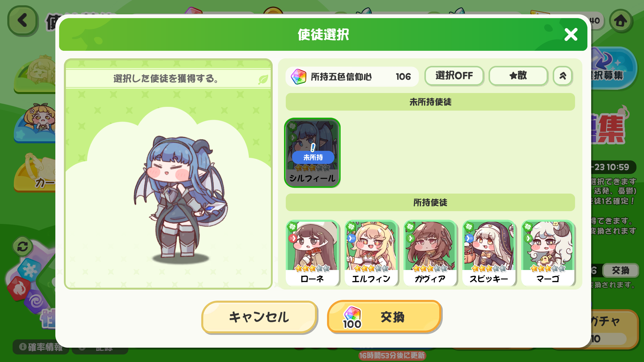Collapse the list with the double-chevron button

click(x=563, y=76)
